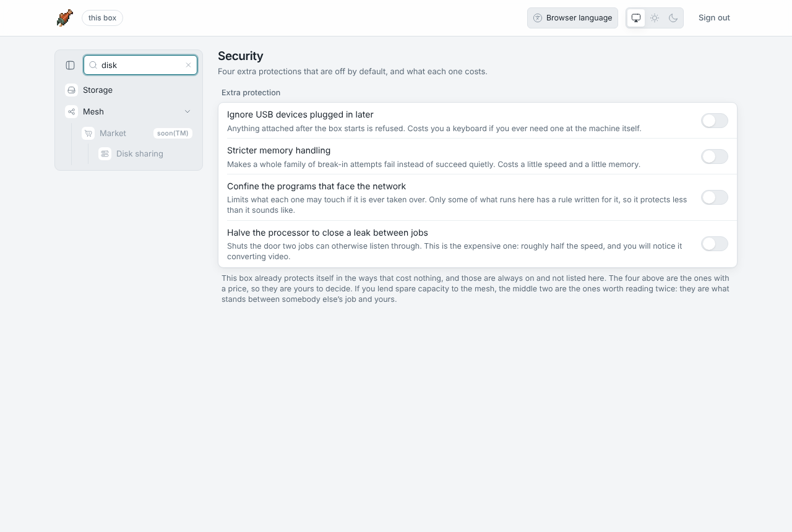Click the Disk sharing icon
This screenshot has width=792, height=532.
click(x=105, y=154)
